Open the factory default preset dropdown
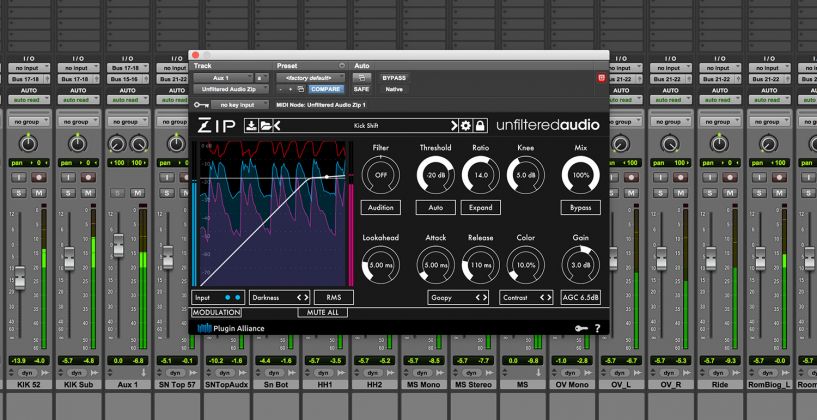This screenshot has height=420, width=817. [311, 78]
